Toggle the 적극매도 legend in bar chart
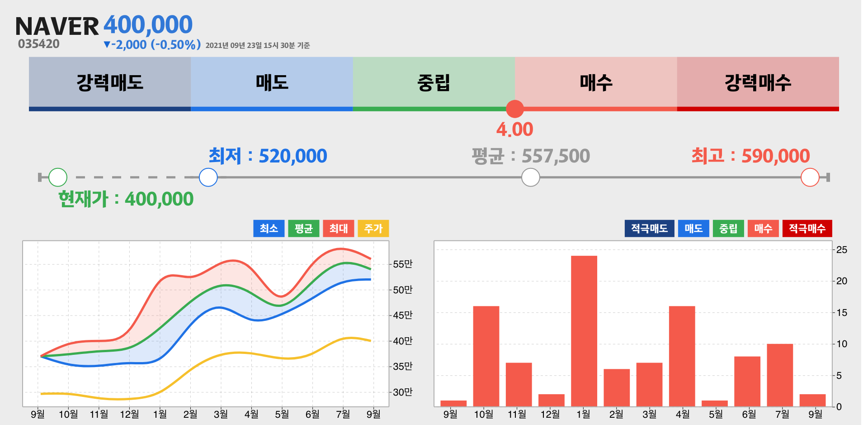Viewport: 868px width, 425px height. (650, 229)
